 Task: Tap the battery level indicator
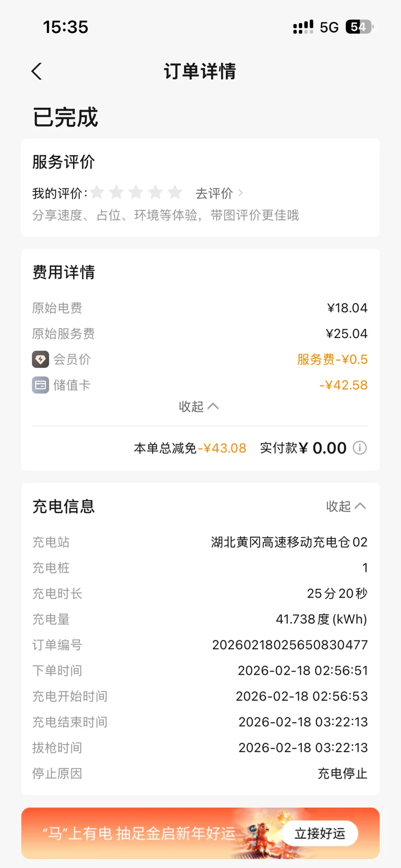point(359,27)
